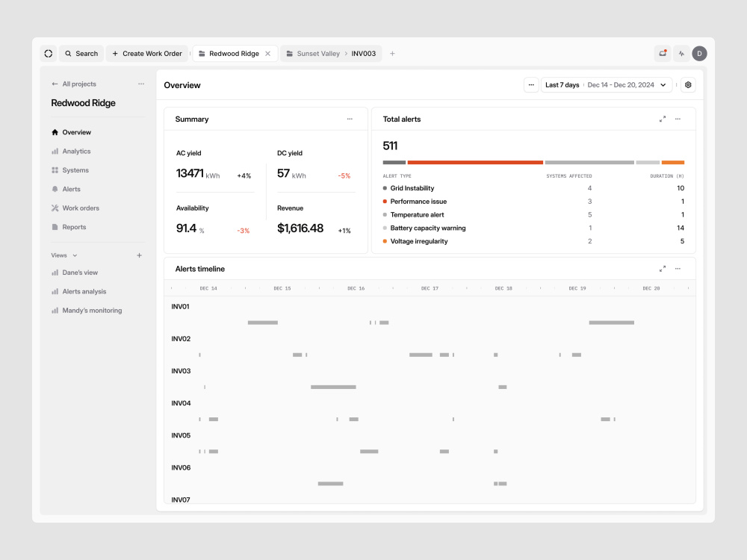
Task: Click the orange Voltage irregularity bar segment
Action: pos(673,162)
